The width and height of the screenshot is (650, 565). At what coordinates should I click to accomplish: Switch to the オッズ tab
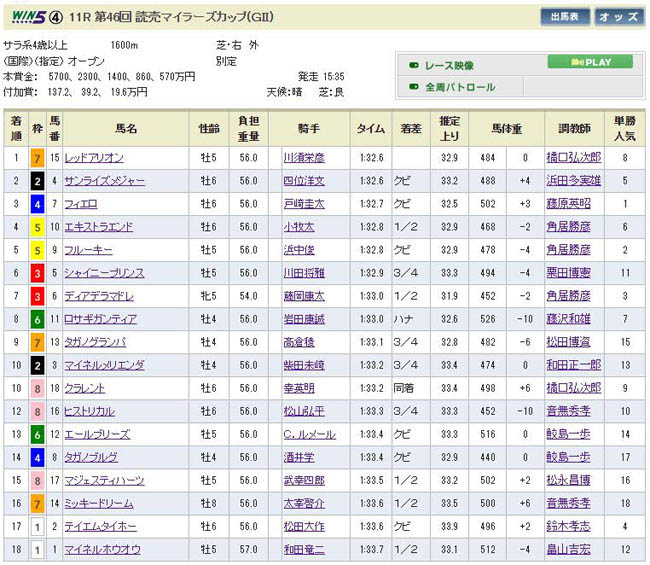click(x=621, y=17)
